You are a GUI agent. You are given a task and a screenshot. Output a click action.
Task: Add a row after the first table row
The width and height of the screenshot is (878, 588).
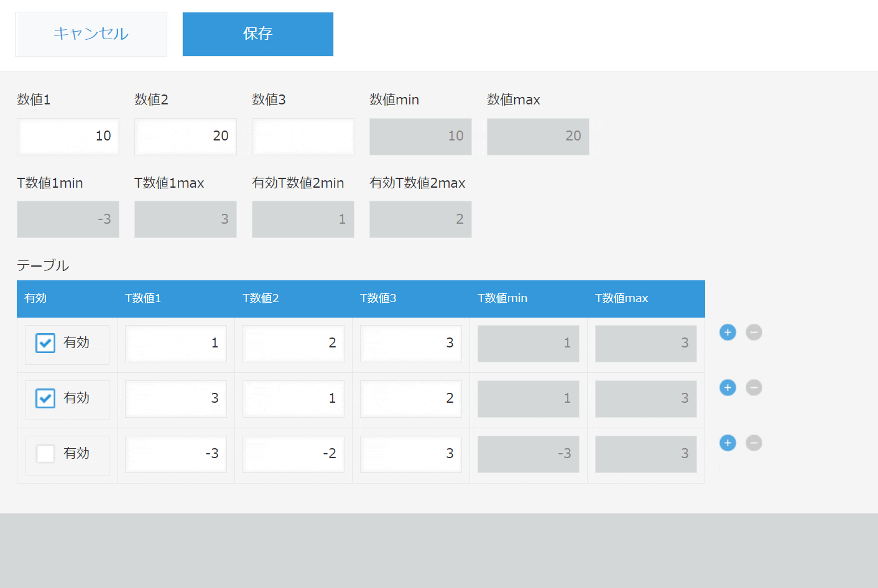pos(728,333)
